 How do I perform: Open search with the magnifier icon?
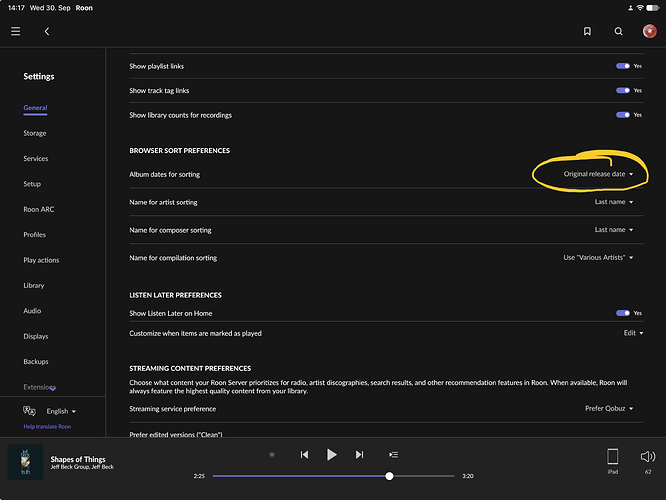click(x=618, y=31)
